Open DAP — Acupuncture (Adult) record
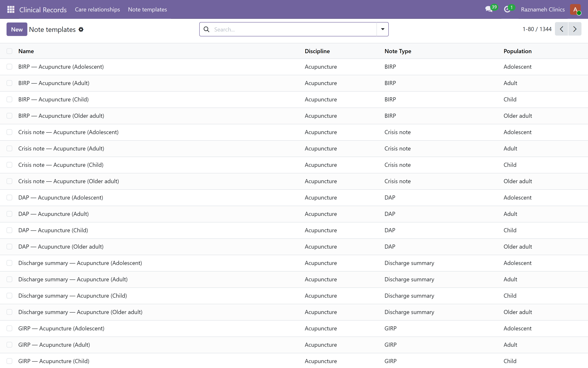The width and height of the screenshot is (588, 368). [53, 214]
